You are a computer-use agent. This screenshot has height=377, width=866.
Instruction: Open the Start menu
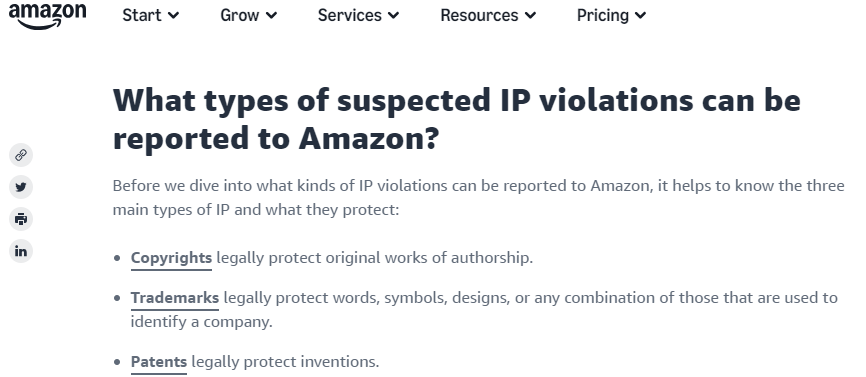tap(151, 15)
